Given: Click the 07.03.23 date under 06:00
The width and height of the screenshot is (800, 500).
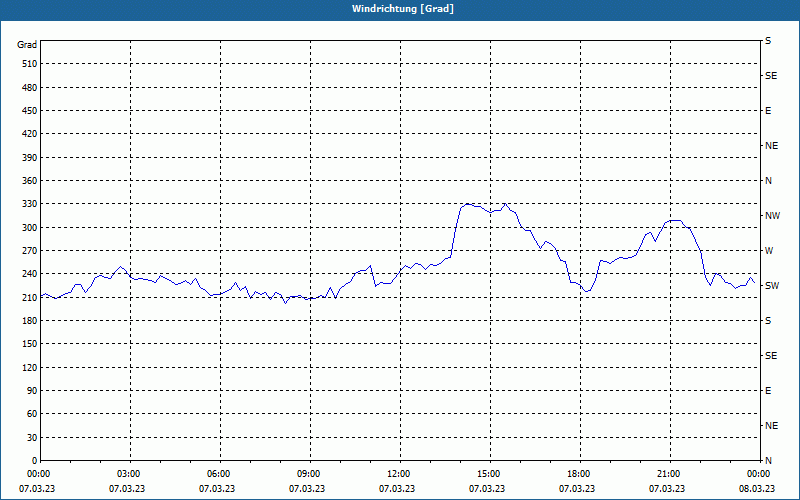Looking at the screenshot, I should click(217, 489).
